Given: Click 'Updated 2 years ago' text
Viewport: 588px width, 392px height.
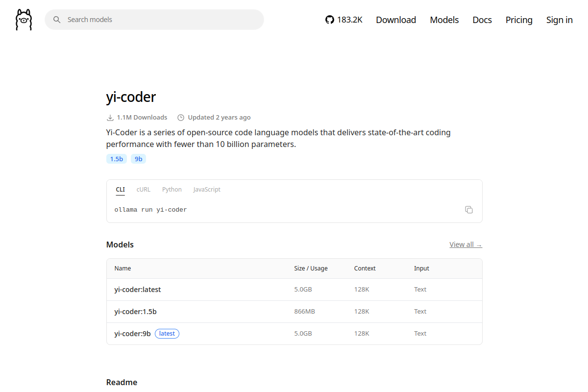Looking at the screenshot, I should (219, 118).
